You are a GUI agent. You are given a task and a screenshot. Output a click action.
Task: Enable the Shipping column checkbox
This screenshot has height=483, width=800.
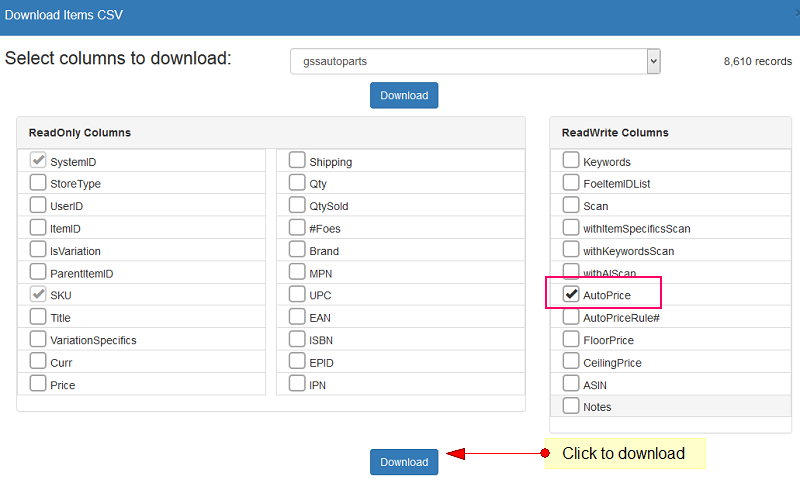(x=297, y=161)
